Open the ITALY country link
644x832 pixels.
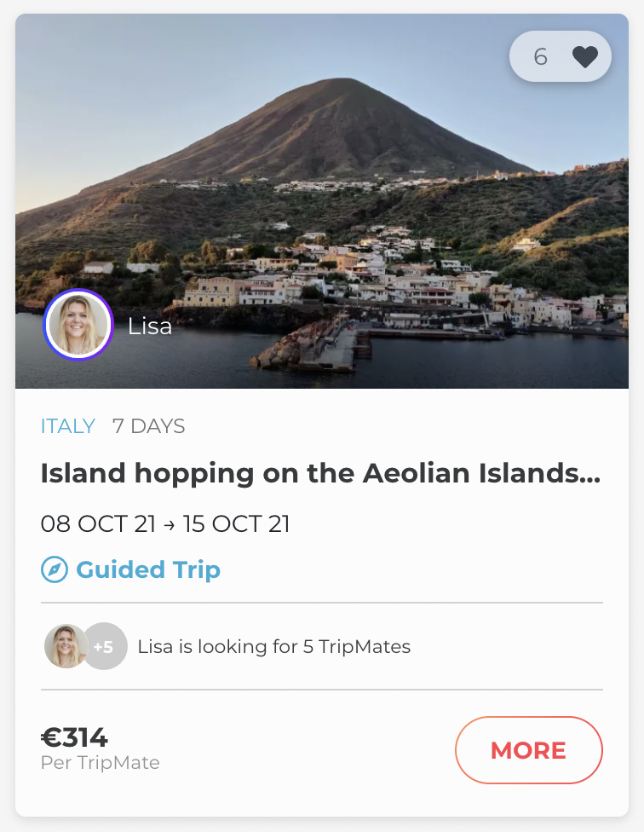[67, 426]
